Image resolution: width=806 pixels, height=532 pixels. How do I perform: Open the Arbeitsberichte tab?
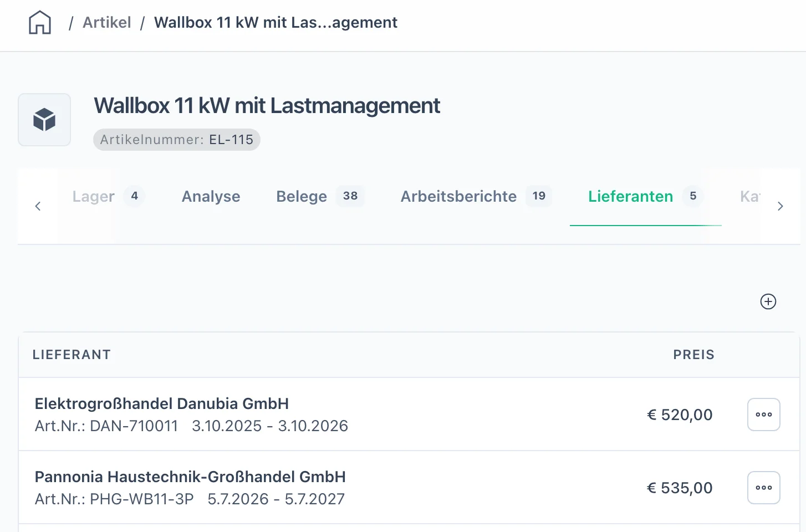click(476, 196)
